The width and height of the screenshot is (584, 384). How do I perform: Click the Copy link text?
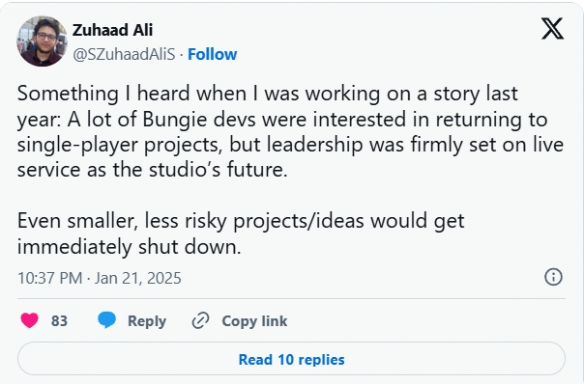point(254,321)
